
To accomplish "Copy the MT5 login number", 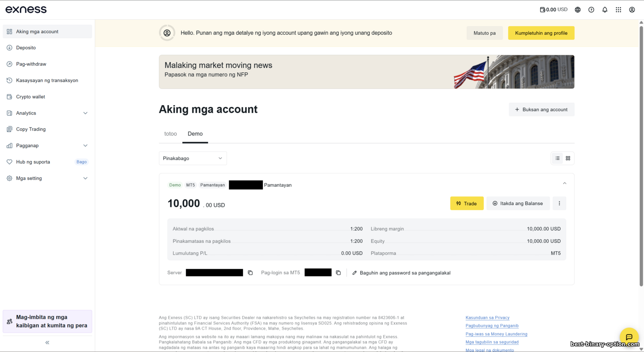I will (338, 273).
